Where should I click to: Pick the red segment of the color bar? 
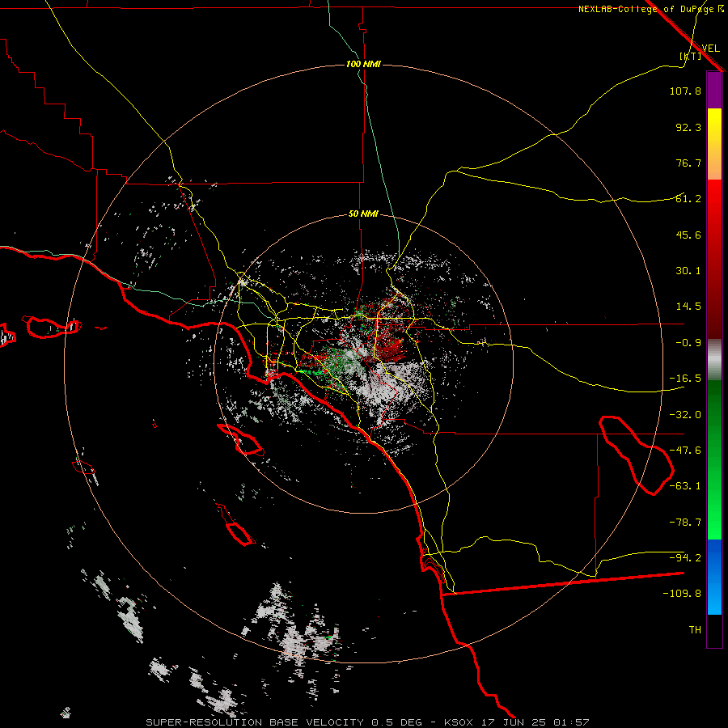coord(714,259)
